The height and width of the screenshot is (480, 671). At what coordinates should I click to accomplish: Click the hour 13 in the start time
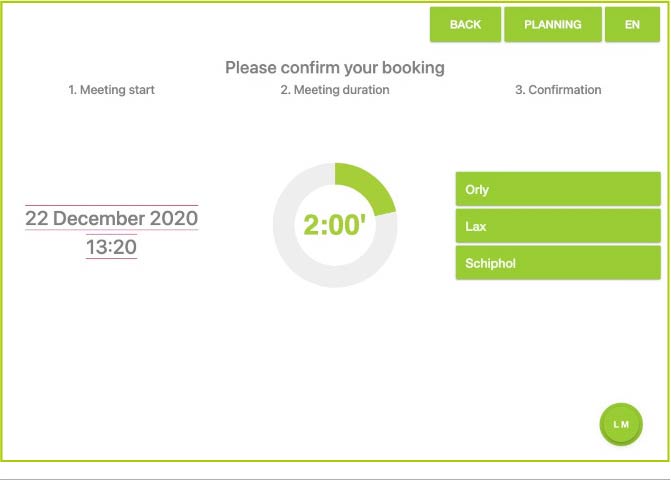pyautogui.click(x=97, y=247)
